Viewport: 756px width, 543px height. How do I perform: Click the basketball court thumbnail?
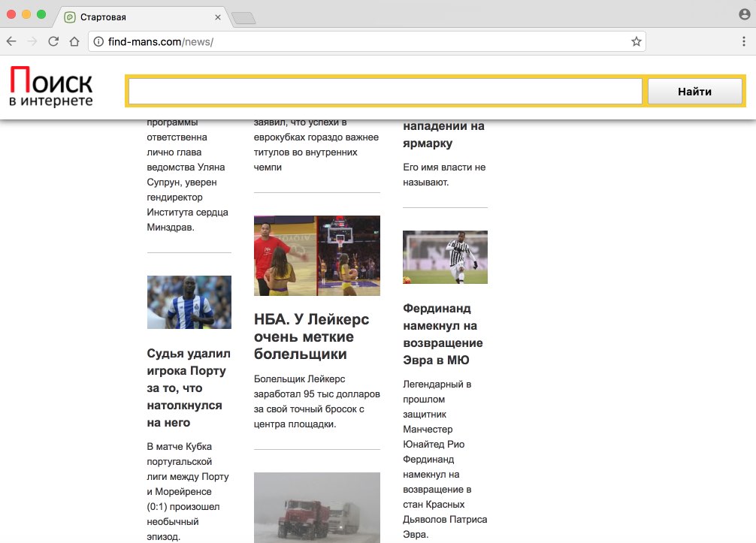coord(316,255)
